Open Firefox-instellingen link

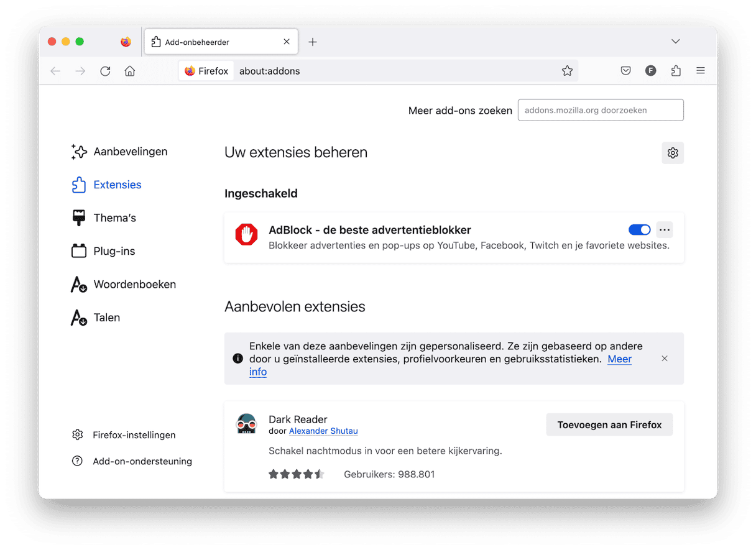tap(124, 435)
